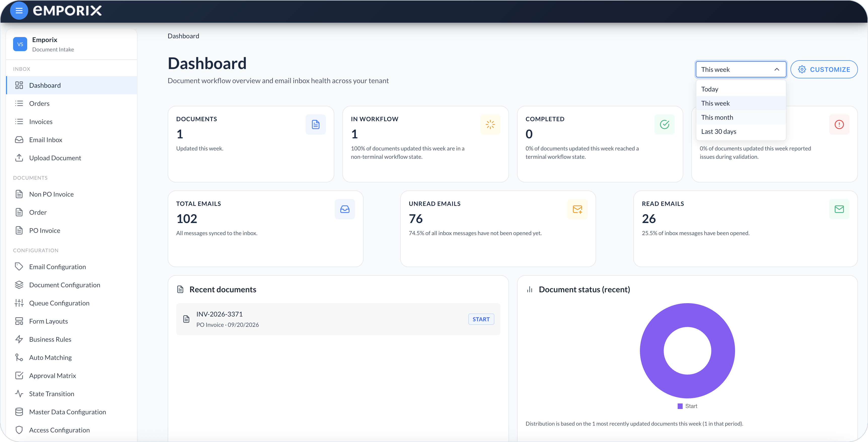Open Order under Documents section
Viewport: 868px width, 442px height.
click(71, 213)
